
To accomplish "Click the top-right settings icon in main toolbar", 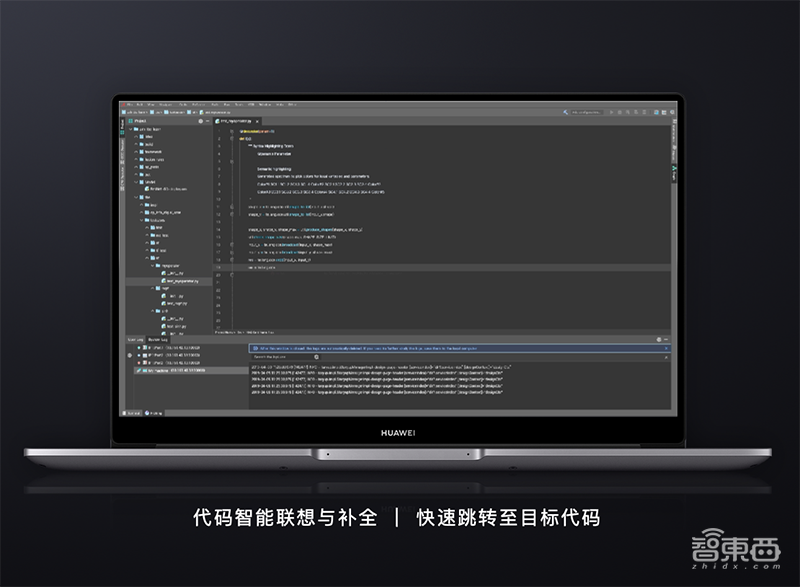I will [x=674, y=111].
